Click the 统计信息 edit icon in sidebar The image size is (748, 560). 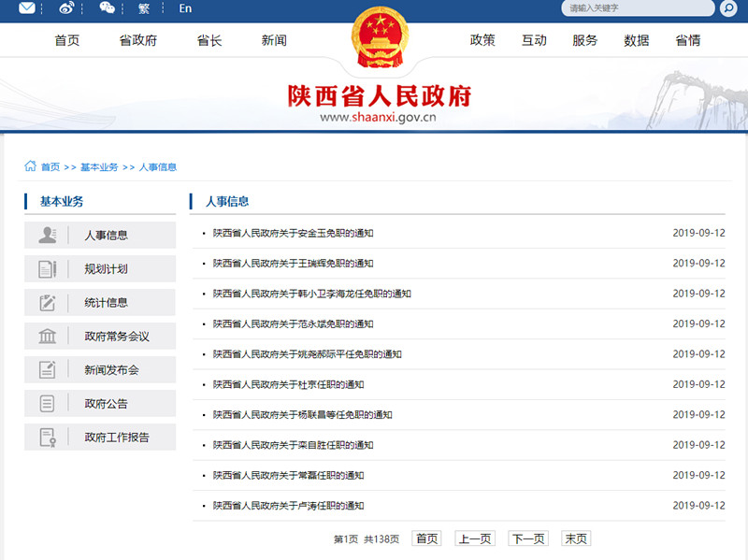pyautogui.click(x=47, y=303)
